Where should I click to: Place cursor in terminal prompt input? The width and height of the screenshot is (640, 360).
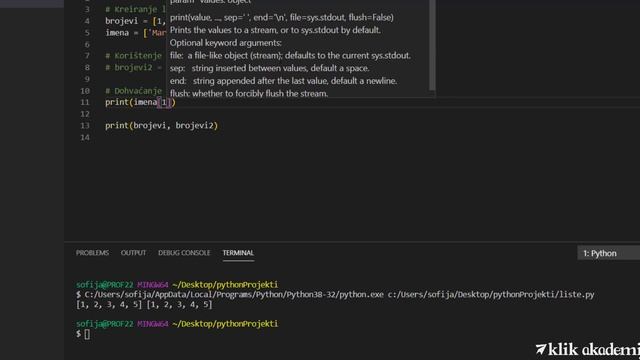[x=87, y=334]
